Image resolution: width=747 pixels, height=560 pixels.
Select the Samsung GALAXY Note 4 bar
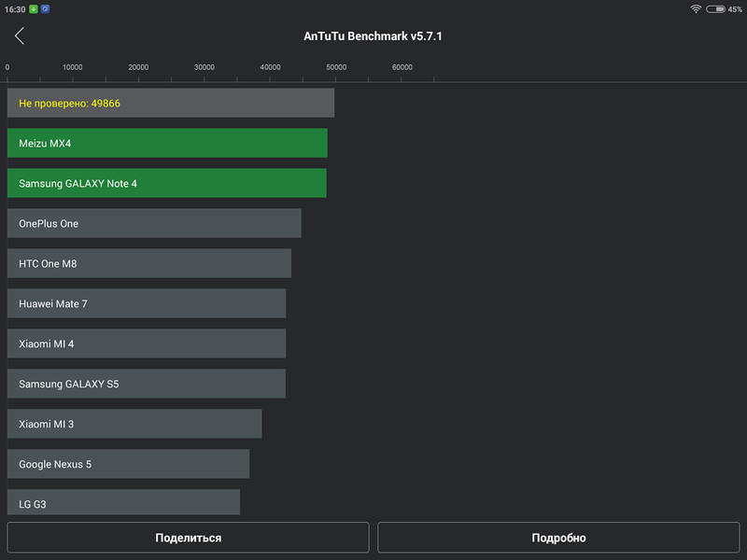167,183
